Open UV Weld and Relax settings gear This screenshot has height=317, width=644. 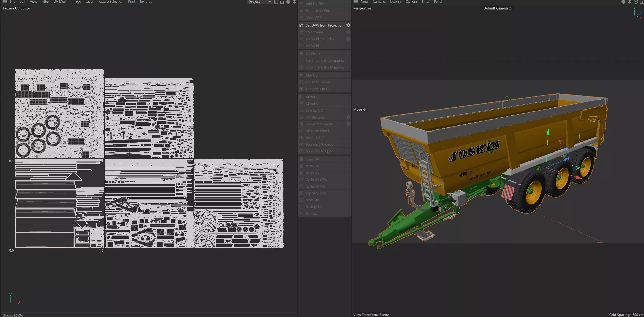pos(348,39)
